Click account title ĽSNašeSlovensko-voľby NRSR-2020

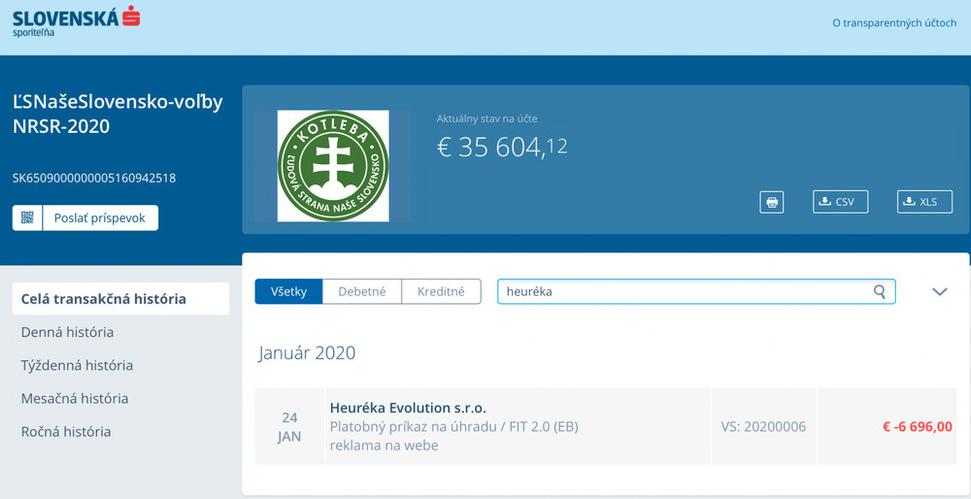tap(118, 114)
